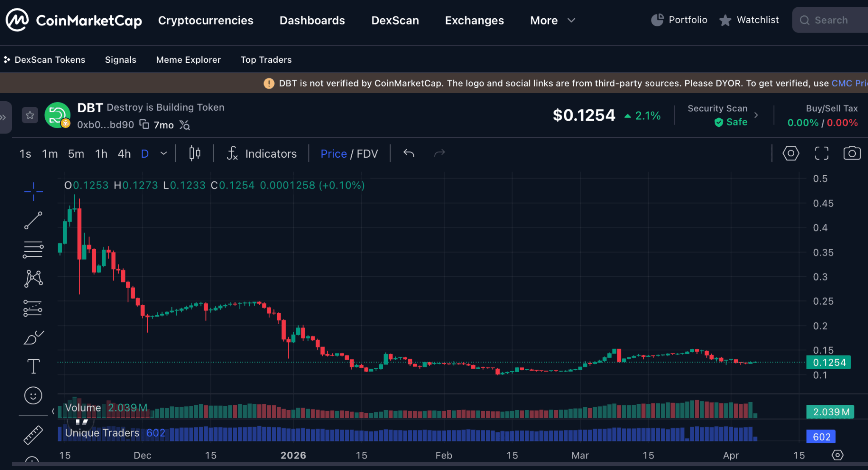
Task: Take a chart snapshot with the camera icon
Action: (852, 153)
